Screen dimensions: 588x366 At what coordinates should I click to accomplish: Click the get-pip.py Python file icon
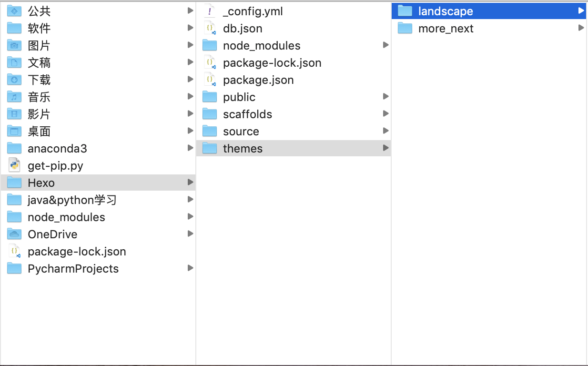click(x=15, y=165)
